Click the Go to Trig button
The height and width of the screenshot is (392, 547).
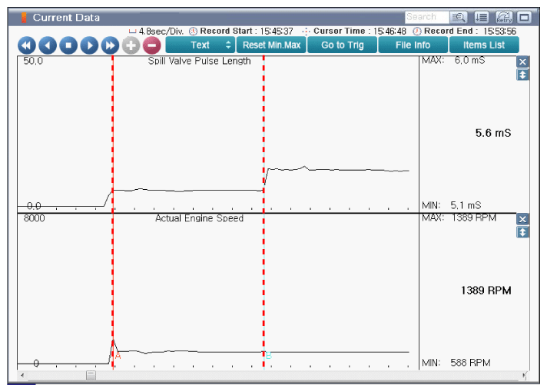(x=343, y=45)
